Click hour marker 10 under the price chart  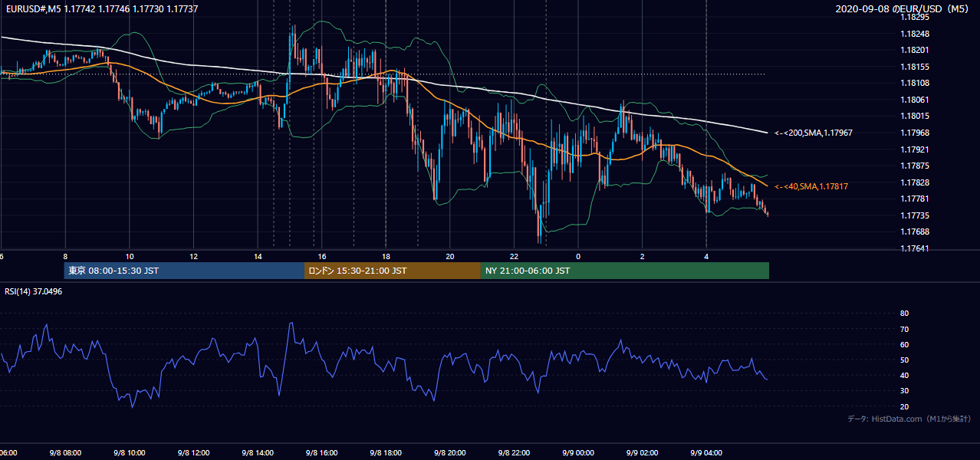tap(130, 256)
